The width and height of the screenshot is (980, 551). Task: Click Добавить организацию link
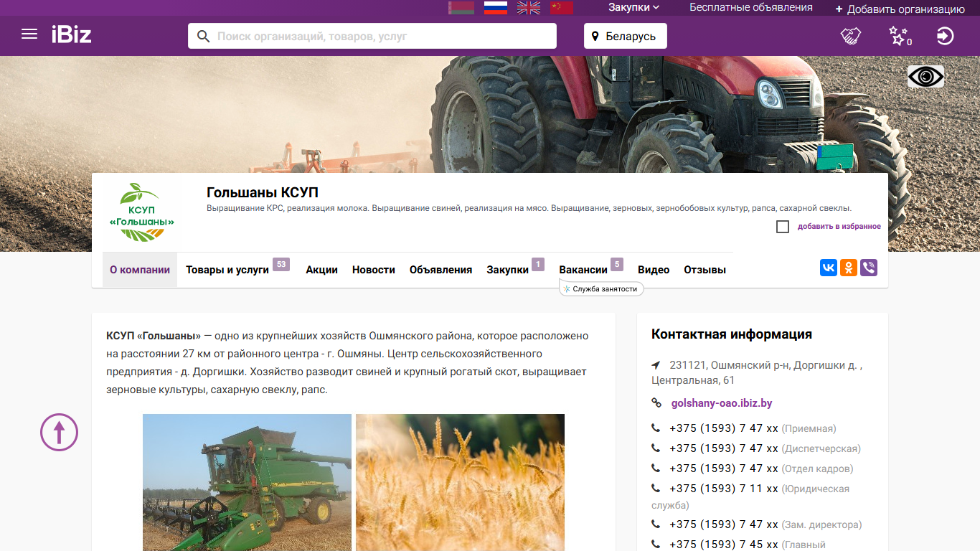pyautogui.click(x=900, y=9)
